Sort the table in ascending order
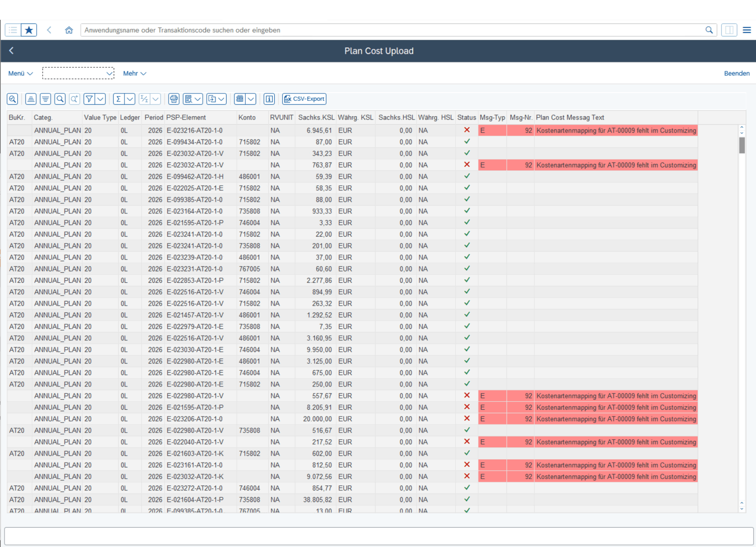 click(x=31, y=99)
